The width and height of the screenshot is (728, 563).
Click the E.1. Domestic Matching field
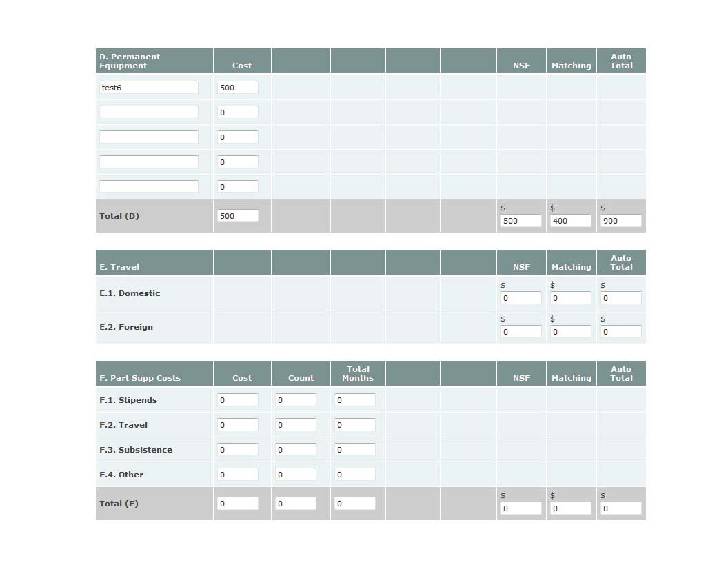pos(571,298)
